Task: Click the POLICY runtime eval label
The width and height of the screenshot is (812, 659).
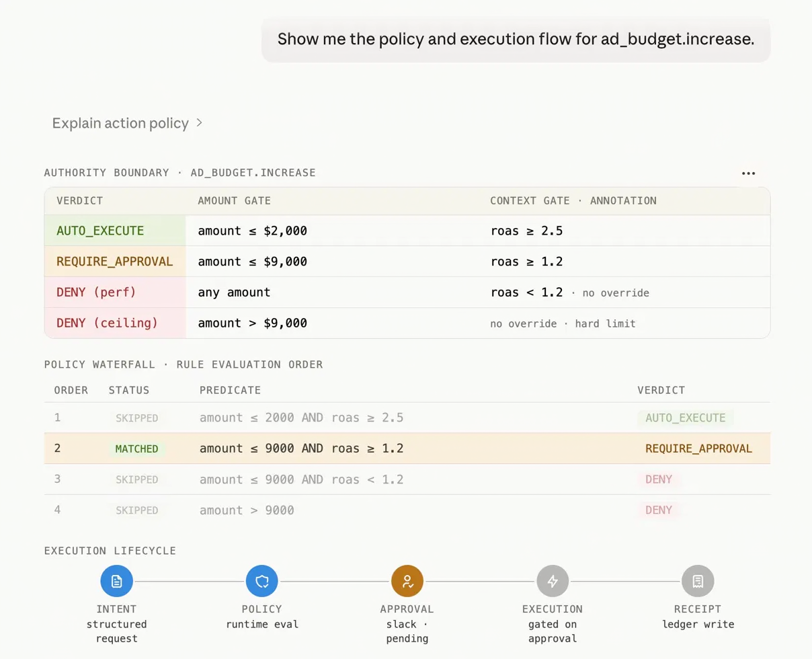Action: [262, 617]
